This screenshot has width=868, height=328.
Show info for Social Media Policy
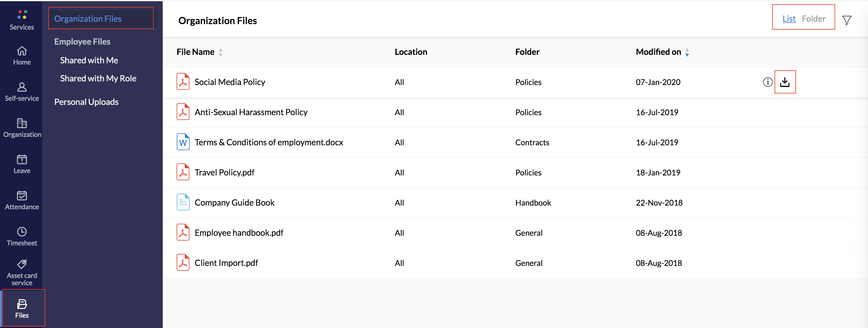click(x=767, y=82)
